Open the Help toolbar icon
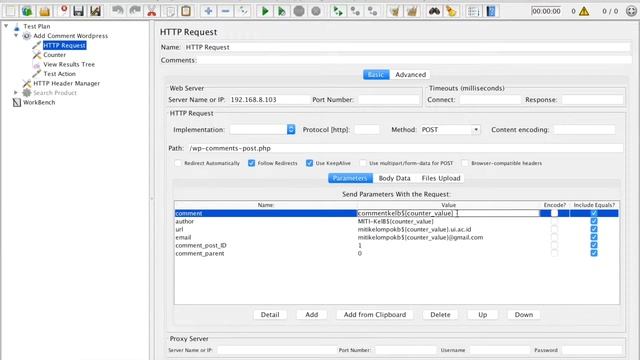 point(491,11)
